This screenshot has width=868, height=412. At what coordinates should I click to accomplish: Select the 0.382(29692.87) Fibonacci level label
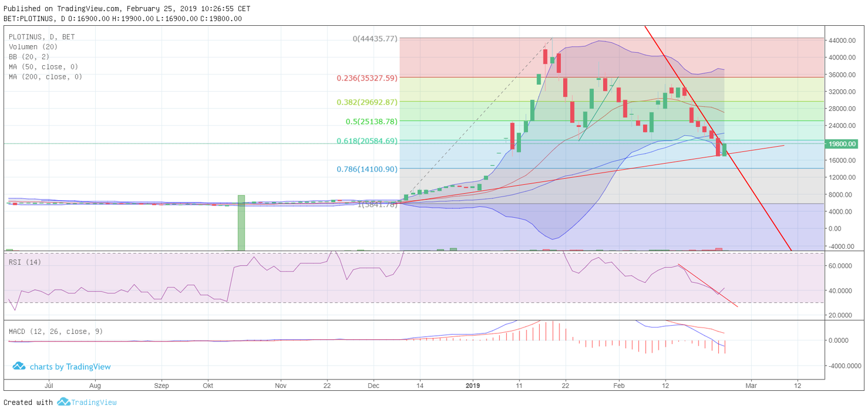[367, 102]
